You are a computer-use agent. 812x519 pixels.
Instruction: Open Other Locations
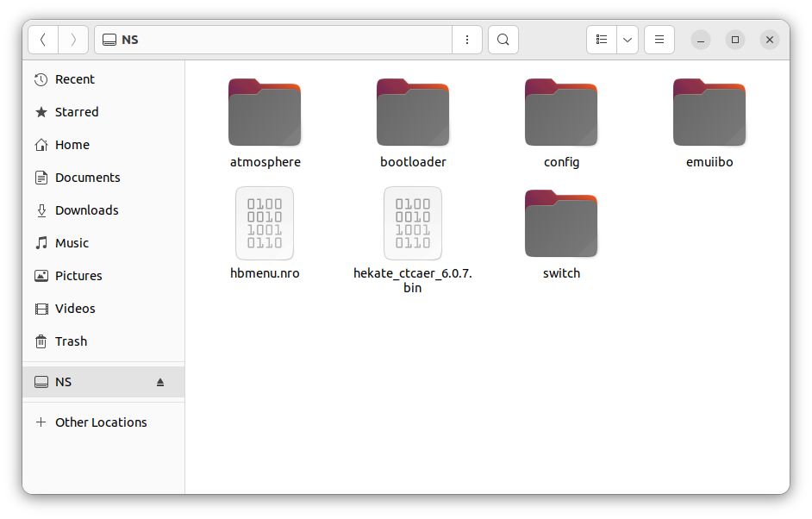tap(101, 422)
